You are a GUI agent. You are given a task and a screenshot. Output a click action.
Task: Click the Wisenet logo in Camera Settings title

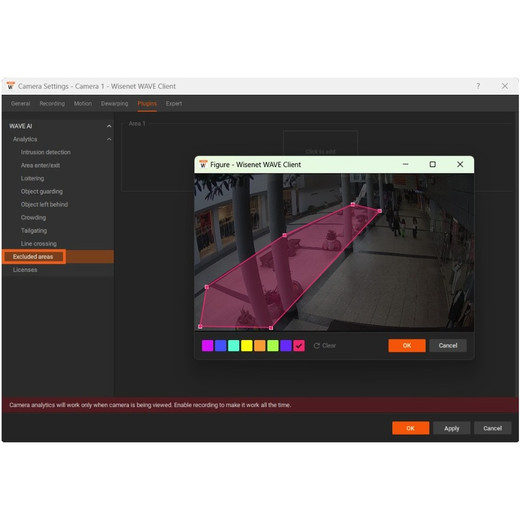coord(11,86)
